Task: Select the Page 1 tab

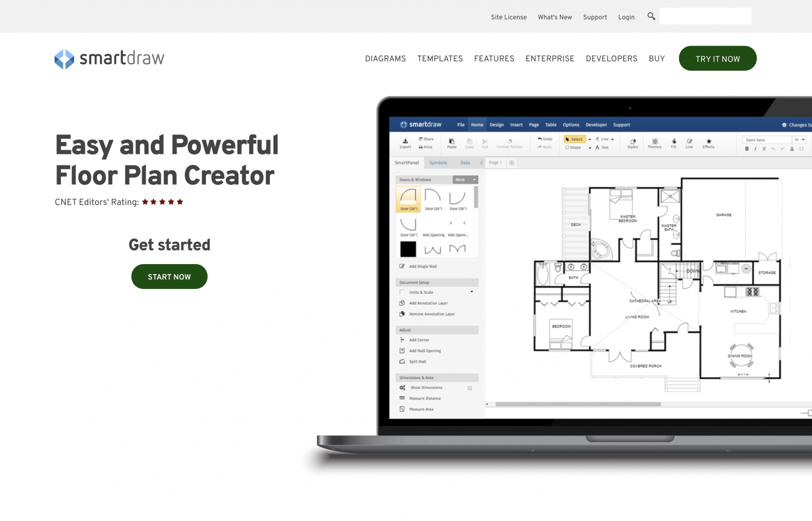Action: point(495,163)
